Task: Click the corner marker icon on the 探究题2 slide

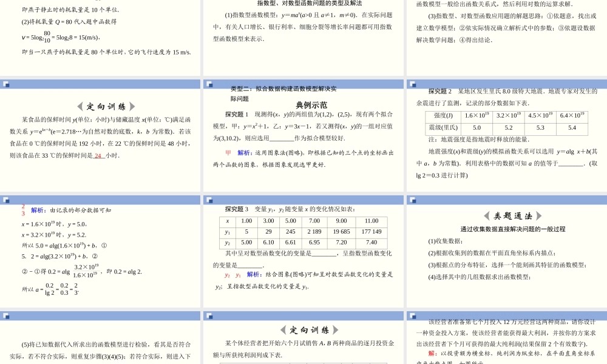Action: (x=412, y=85)
